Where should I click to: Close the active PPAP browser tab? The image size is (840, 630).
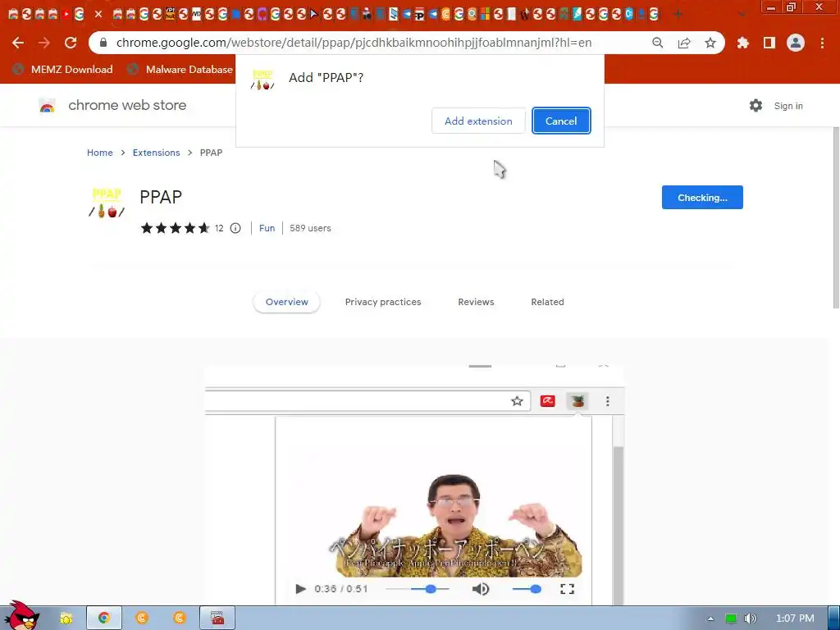click(98, 15)
